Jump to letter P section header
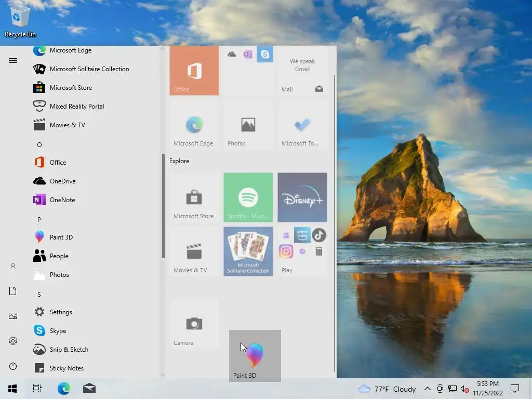Viewport: 532px width, 399px height. tap(39, 220)
